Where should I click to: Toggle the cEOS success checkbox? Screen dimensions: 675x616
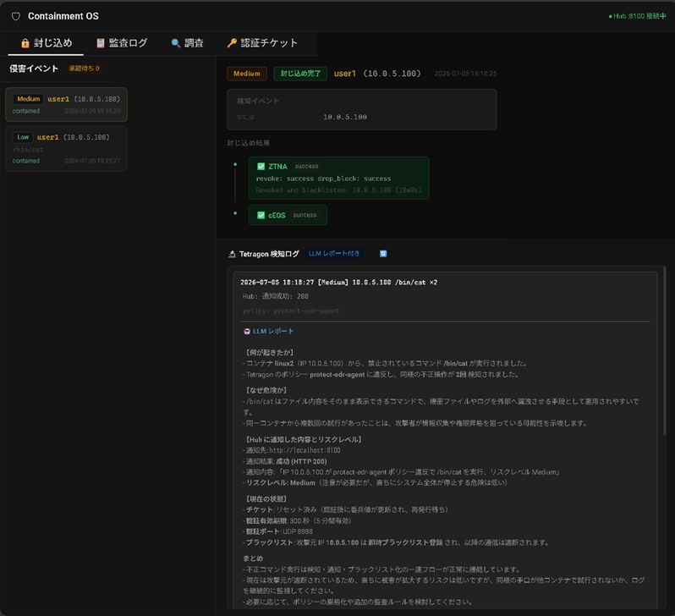coord(261,215)
